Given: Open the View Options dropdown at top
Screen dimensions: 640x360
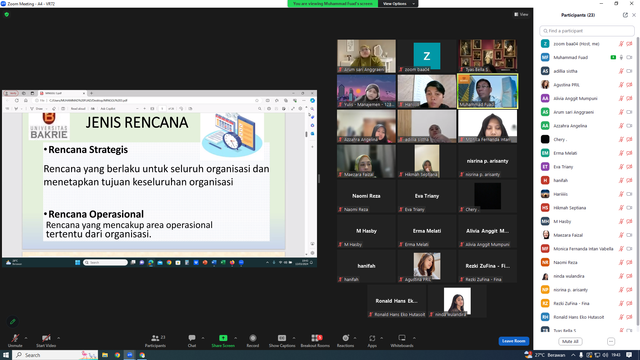Looking at the screenshot, I should pyautogui.click(x=398, y=4).
